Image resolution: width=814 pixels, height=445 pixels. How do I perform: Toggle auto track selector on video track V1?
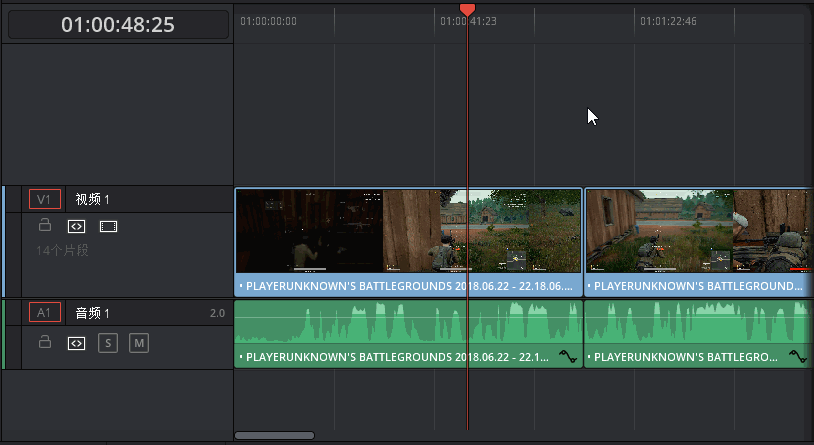click(x=76, y=226)
